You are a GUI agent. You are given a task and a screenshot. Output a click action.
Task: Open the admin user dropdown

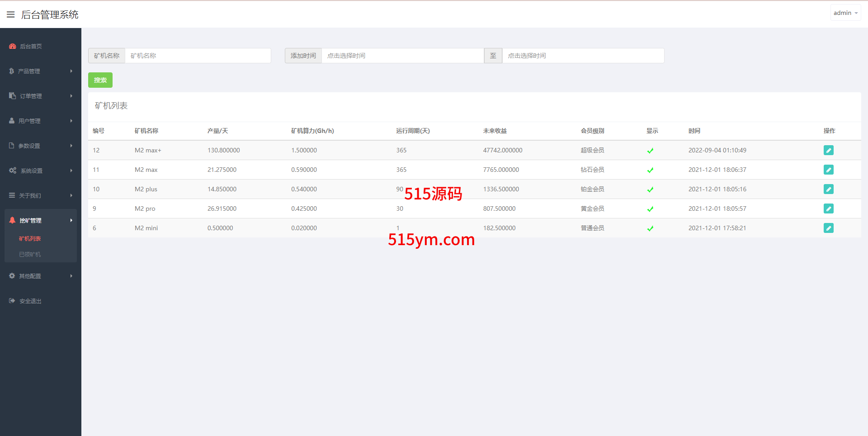pos(845,13)
